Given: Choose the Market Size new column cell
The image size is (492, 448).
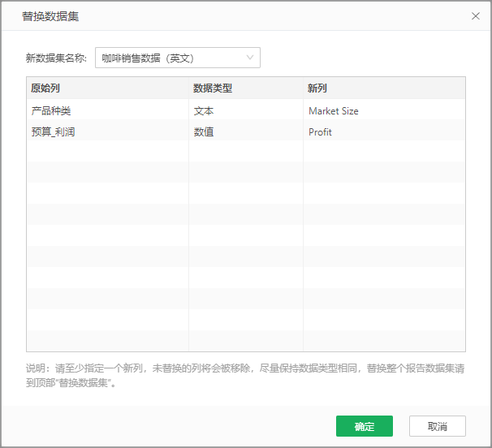Looking at the screenshot, I should [x=384, y=110].
